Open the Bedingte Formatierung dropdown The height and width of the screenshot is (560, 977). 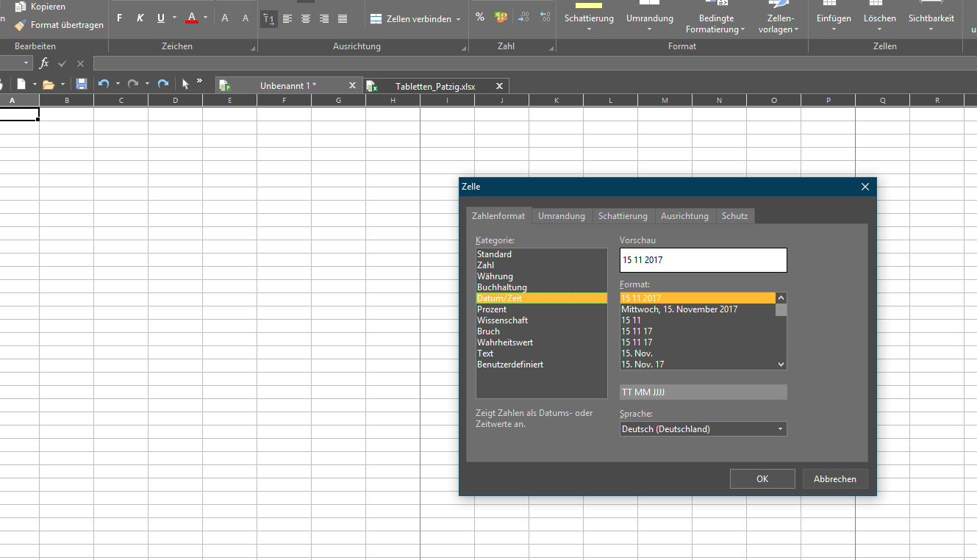(x=715, y=24)
